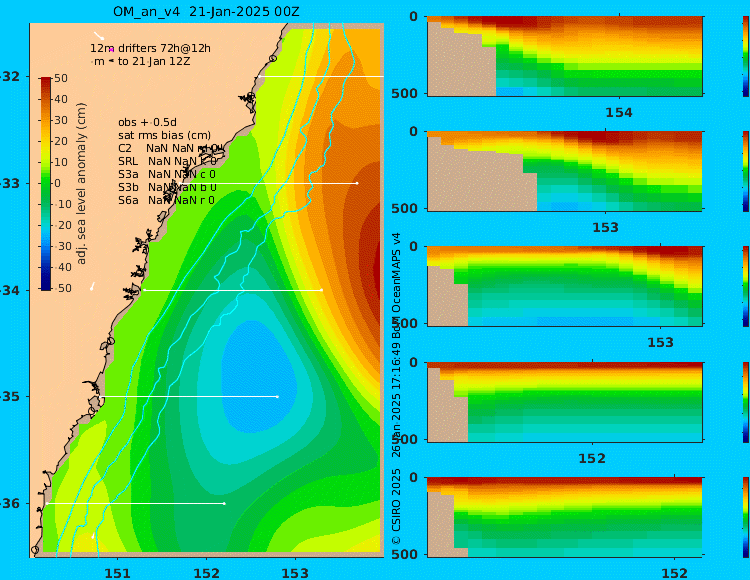Click the white transect line at latitude -36
Viewport: 750px width, 580px height.
tap(136, 503)
